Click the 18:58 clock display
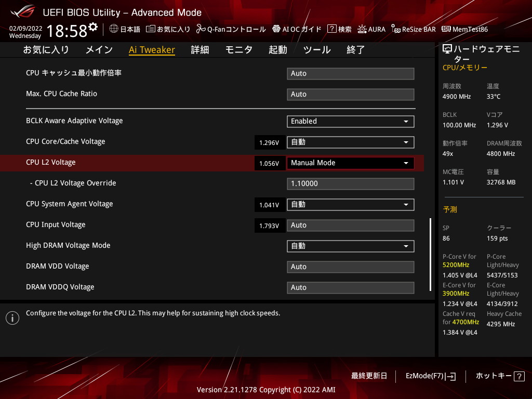532x399 pixels. click(x=67, y=31)
